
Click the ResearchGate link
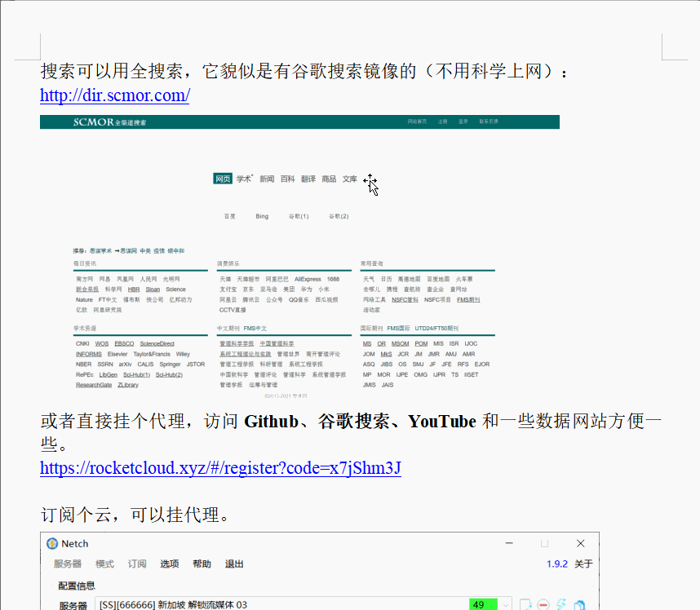[x=94, y=385]
